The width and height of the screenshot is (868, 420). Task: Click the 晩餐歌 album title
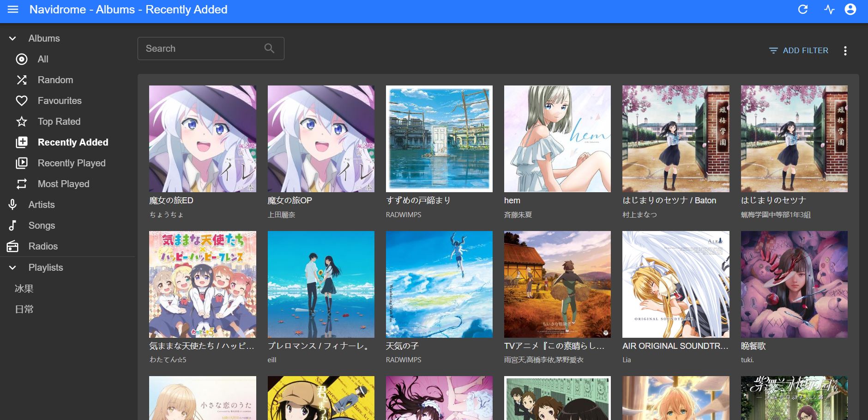(753, 346)
